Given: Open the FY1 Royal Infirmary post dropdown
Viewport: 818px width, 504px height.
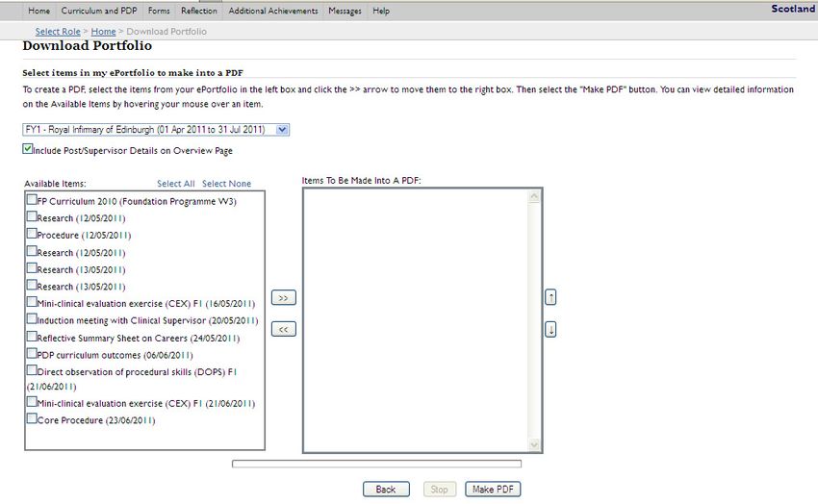Looking at the screenshot, I should [x=156, y=129].
